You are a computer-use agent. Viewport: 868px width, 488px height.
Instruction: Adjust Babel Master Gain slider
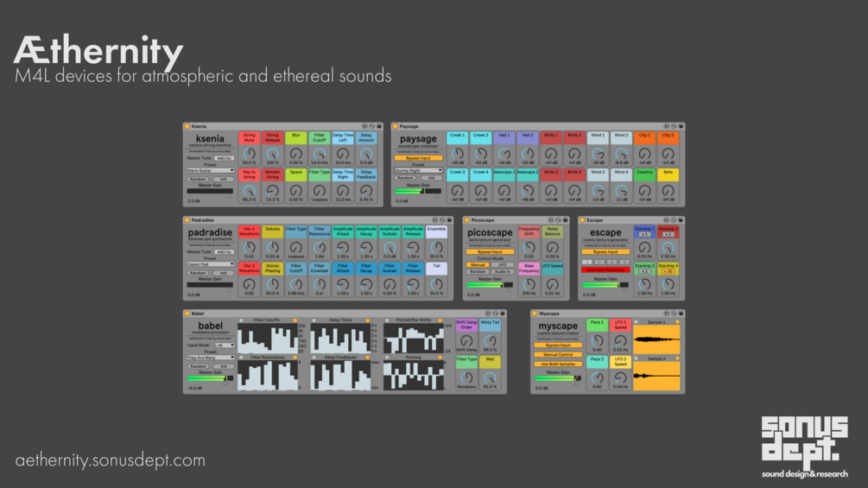coord(210,379)
